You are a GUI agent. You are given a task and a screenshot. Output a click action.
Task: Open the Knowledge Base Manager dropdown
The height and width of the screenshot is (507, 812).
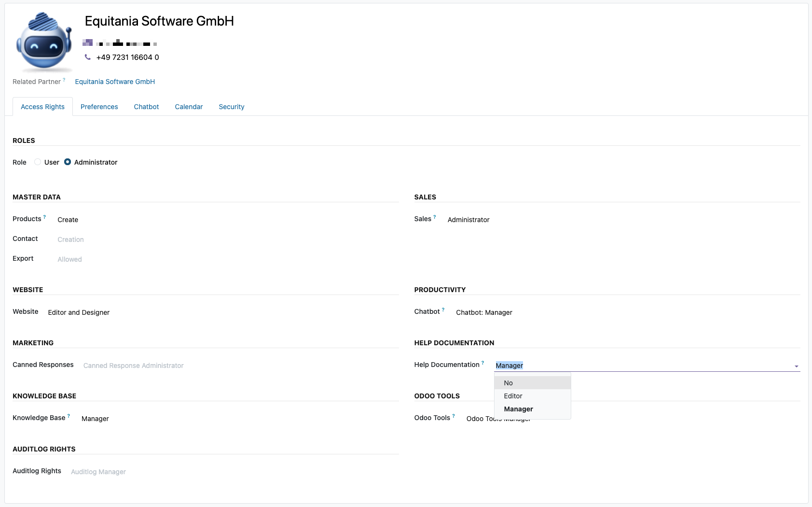point(240,419)
